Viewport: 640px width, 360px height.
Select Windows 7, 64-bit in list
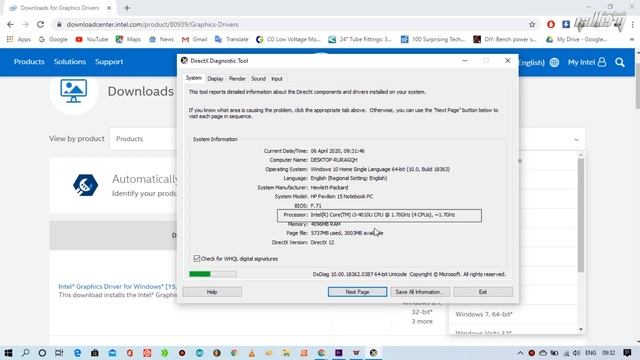click(484, 314)
